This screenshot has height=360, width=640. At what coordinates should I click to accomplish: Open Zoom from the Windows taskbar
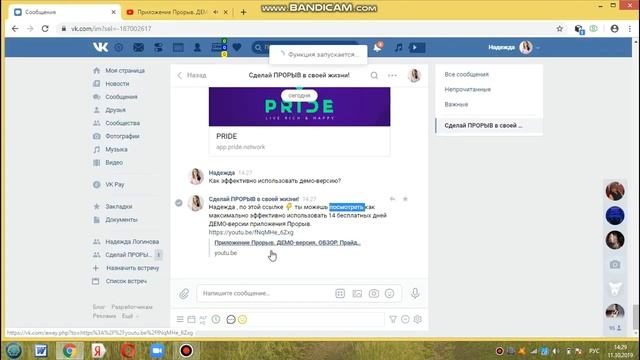pos(157,351)
